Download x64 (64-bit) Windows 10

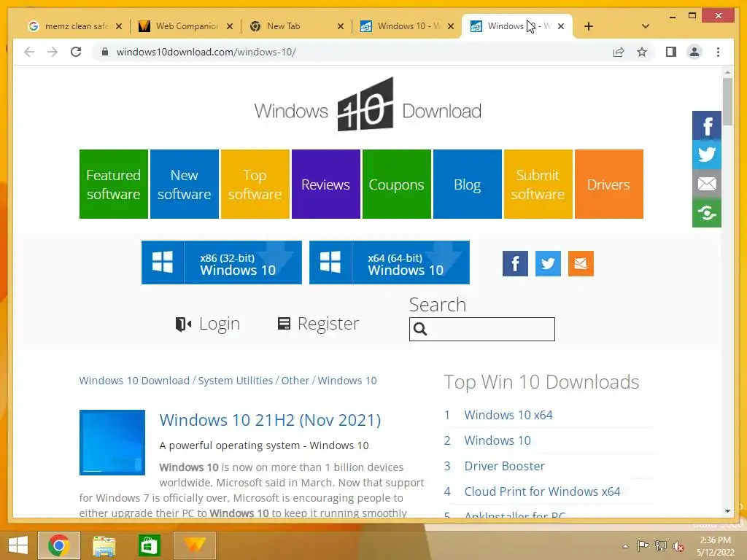coord(390,262)
